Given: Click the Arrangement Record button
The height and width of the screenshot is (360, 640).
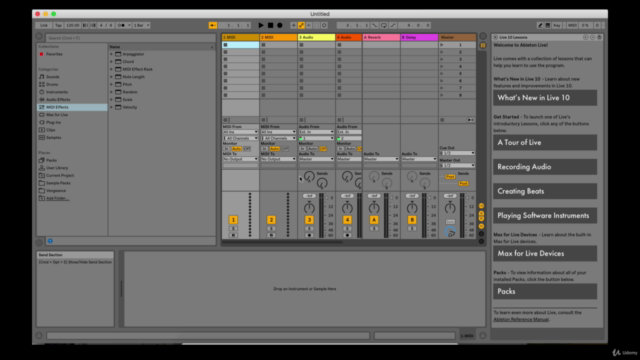Looking at the screenshot, I should pyautogui.click(x=280, y=25).
